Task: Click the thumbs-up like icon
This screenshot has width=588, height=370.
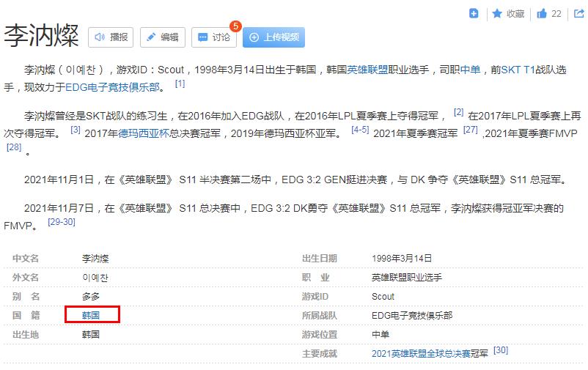Action: point(542,13)
